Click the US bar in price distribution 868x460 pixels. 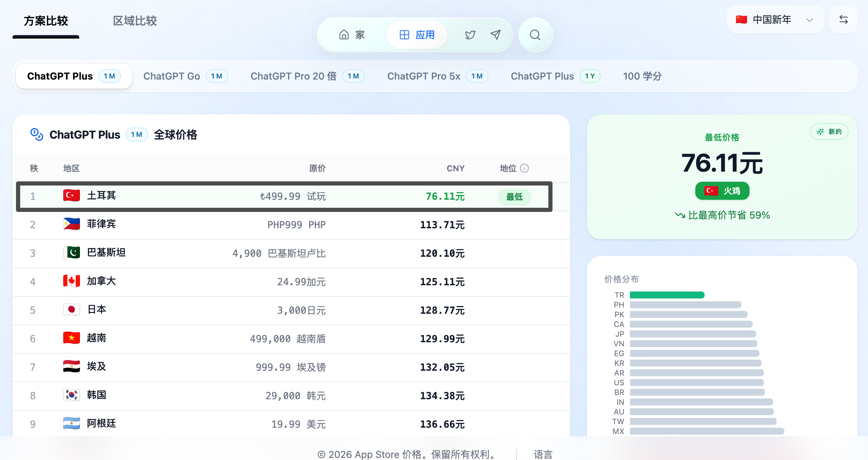697,383
